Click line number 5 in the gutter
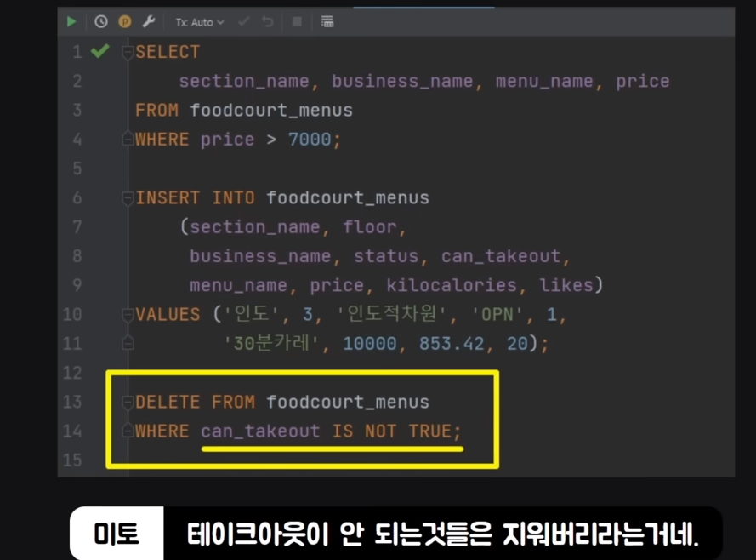The height and width of the screenshot is (560, 756). [77, 169]
